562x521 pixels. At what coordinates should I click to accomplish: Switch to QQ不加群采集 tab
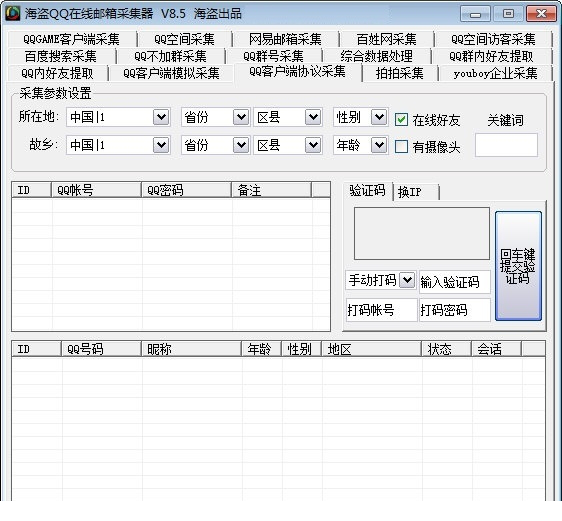[170, 56]
